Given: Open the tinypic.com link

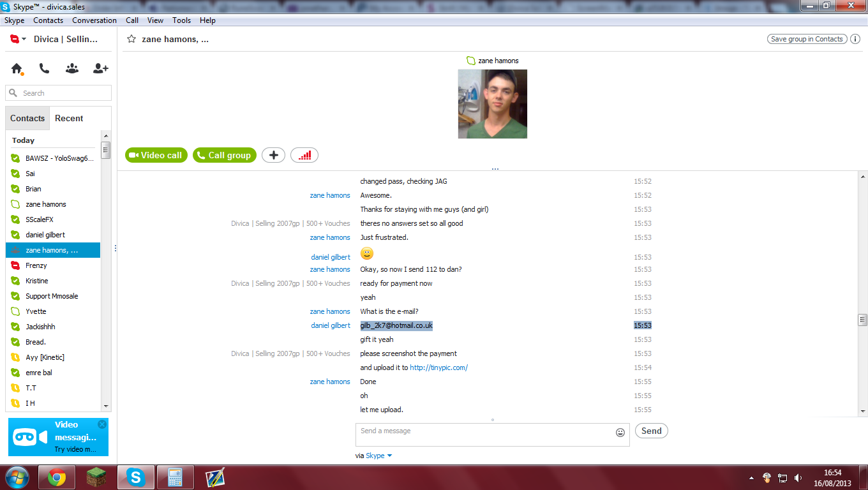Looking at the screenshot, I should point(439,367).
